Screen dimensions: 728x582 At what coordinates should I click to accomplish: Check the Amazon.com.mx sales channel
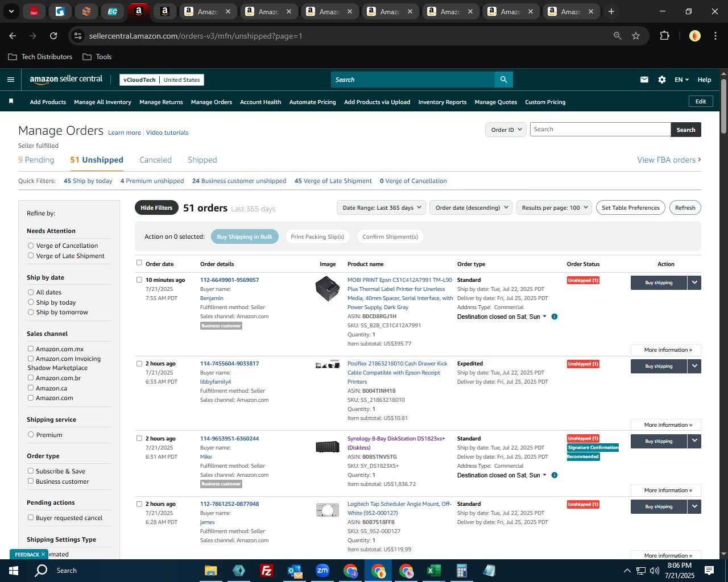(x=31, y=349)
